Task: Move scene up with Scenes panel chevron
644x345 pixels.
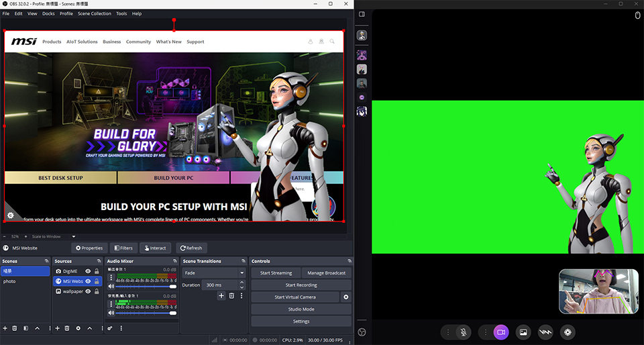Action: (x=38, y=328)
